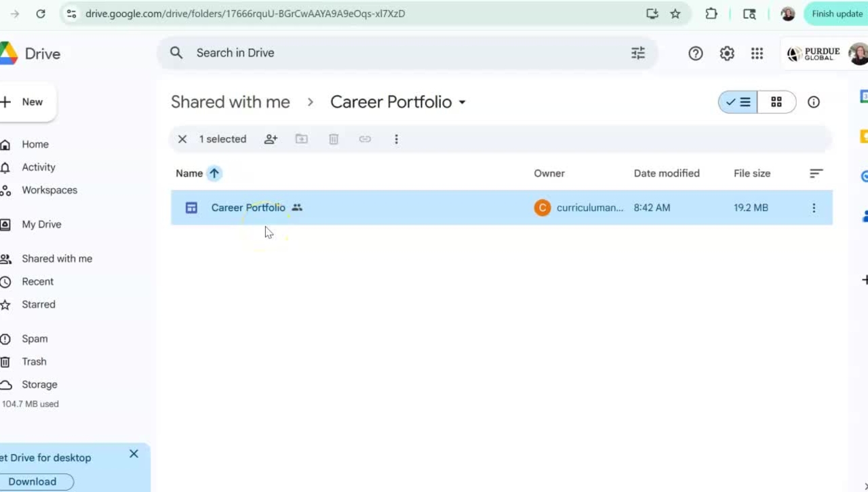The image size is (868, 492).
Task: Click the Owner column header
Action: tap(549, 173)
